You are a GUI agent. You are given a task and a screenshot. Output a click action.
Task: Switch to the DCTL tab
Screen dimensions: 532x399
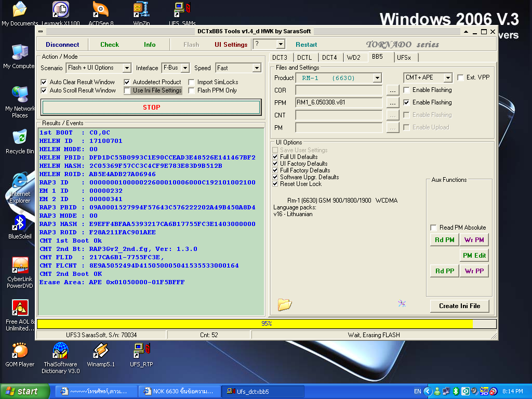pos(304,58)
